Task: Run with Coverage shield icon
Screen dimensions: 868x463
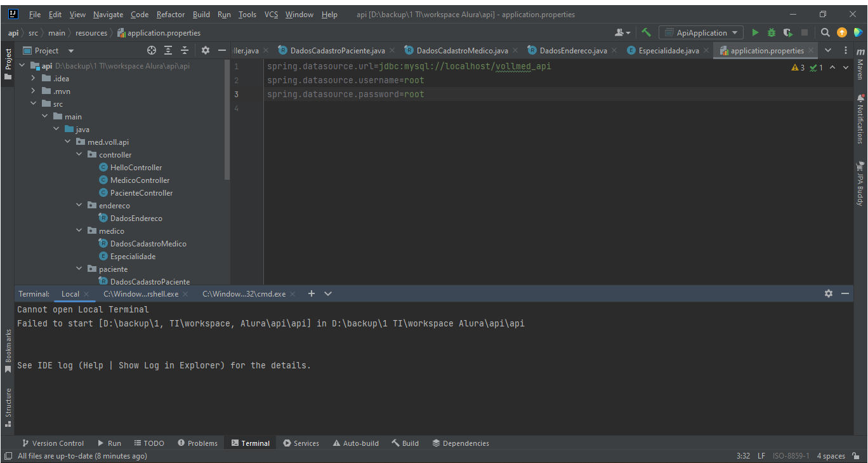Action: click(x=788, y=32)
